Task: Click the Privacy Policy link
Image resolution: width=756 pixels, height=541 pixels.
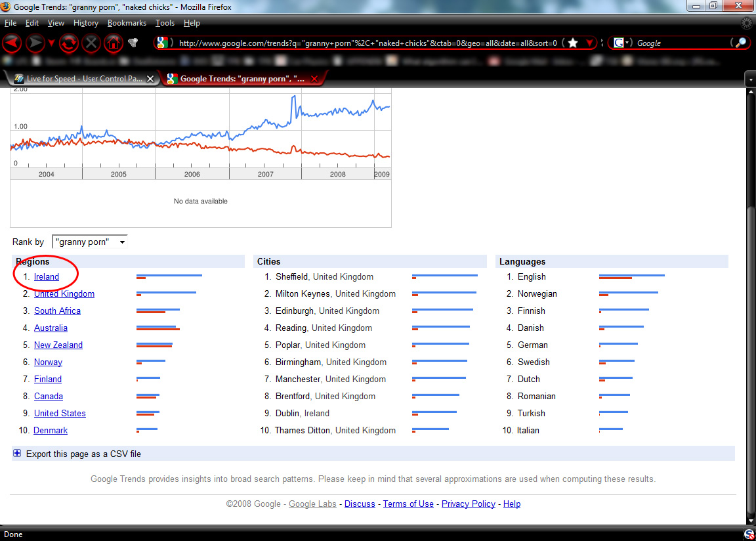Action: pos(468,504)
